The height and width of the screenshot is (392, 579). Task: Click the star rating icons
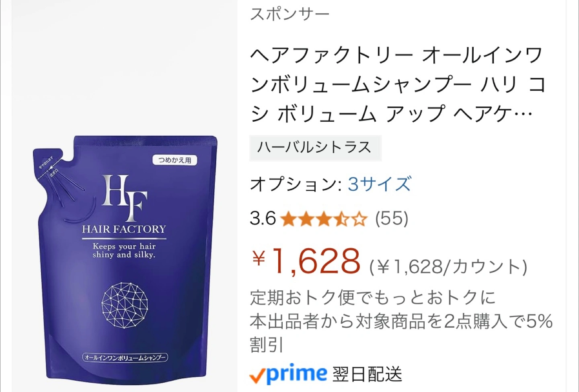tap(324, 219)
